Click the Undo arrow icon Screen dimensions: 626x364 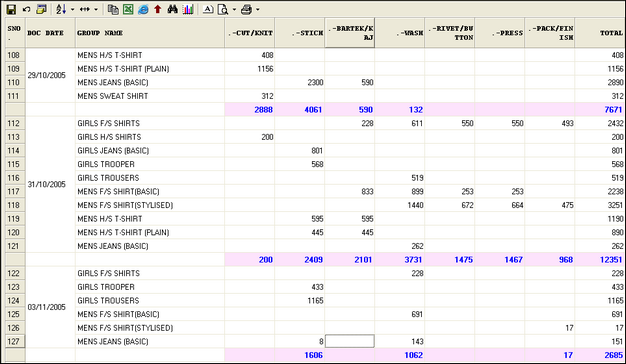tap(26, 9)
